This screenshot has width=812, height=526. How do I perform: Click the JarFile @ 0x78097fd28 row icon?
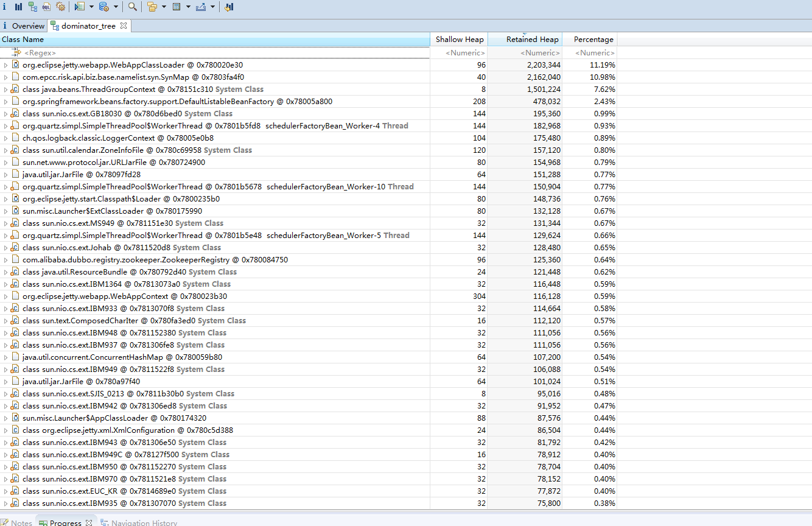click(x=15, y=175)
